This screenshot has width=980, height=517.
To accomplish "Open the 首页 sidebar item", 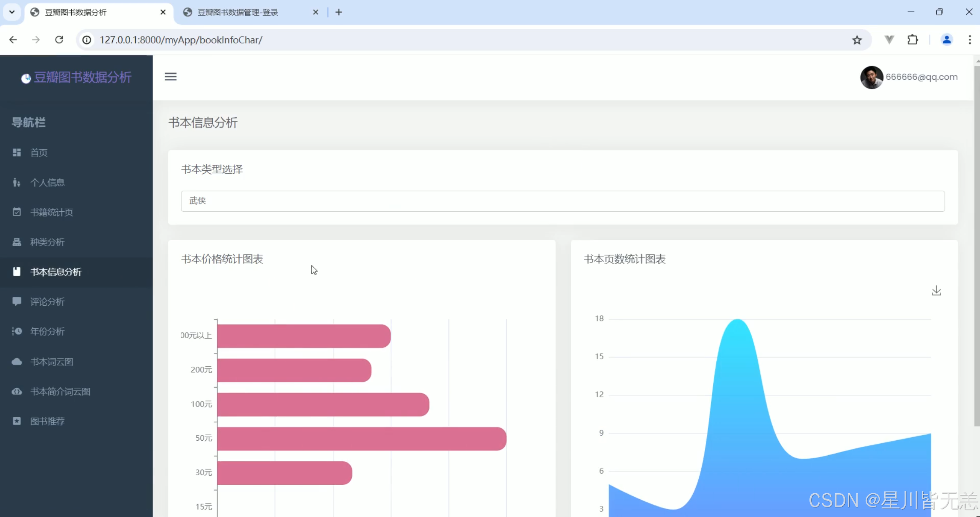I will (39, 153).
